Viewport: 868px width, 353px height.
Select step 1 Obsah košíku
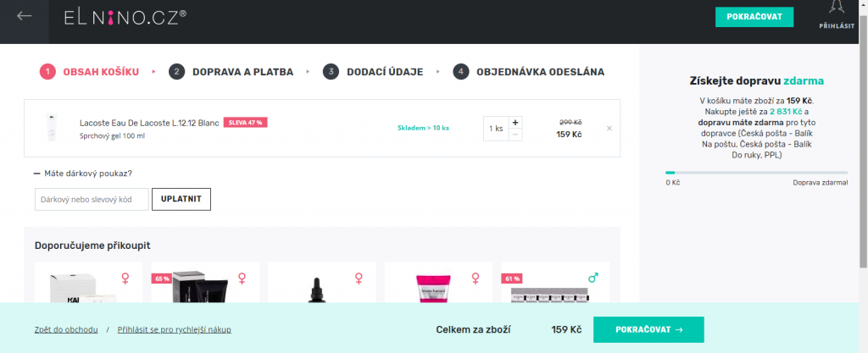89,72
